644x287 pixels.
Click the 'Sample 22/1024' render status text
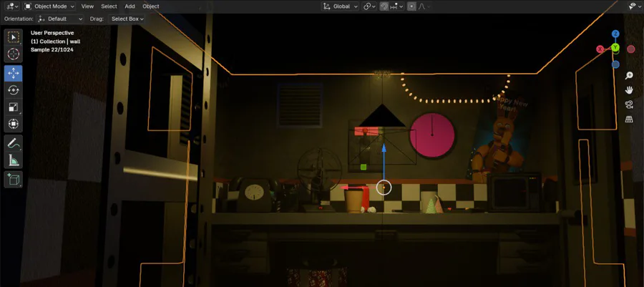click(52, 49)
